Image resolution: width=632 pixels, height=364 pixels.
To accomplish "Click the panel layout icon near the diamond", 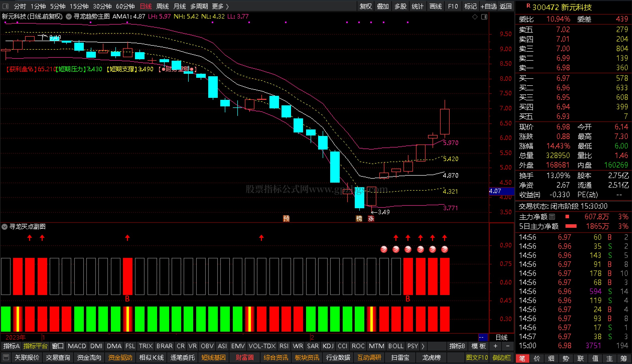I will point(484,17).
